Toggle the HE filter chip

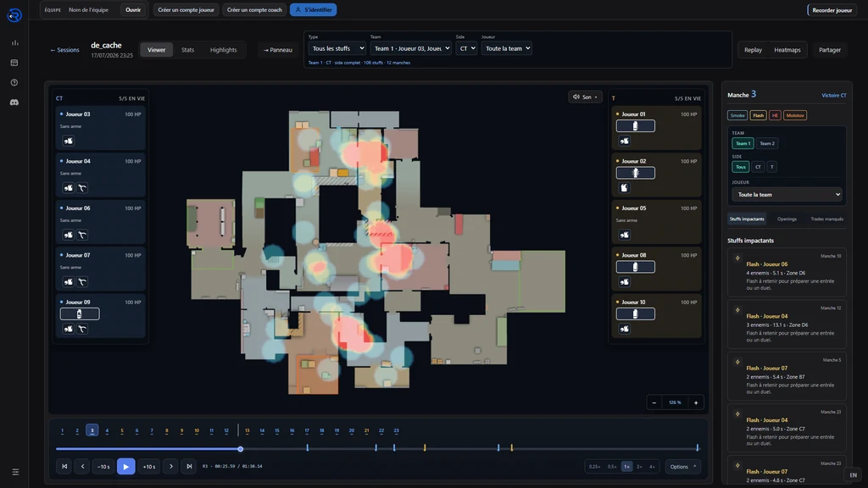pyautogui.click(x=775, y=115)
